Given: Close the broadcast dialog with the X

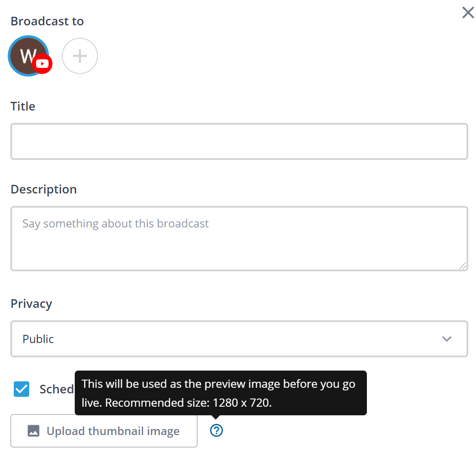Looking at the screenshot, I should [468, 13].
